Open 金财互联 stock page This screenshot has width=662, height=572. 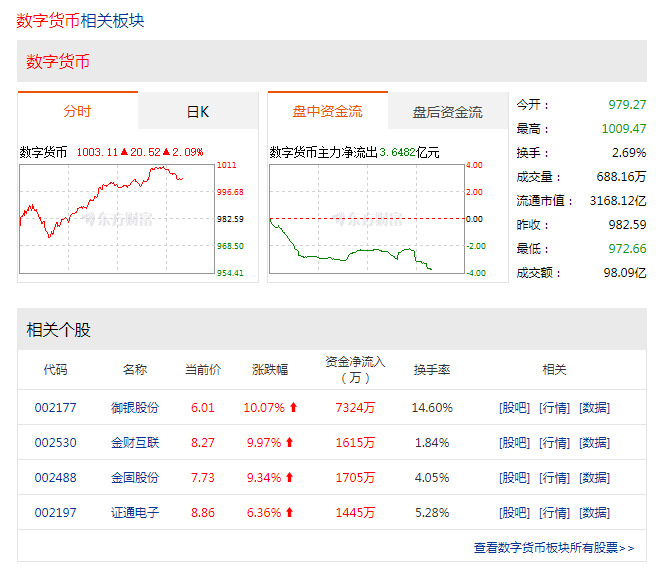135,442
